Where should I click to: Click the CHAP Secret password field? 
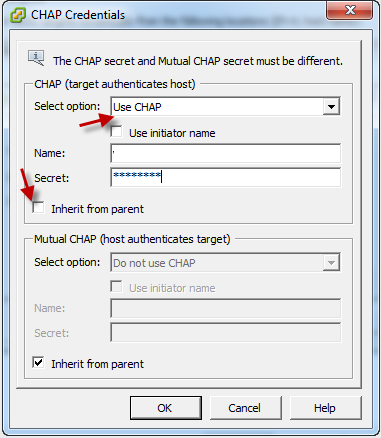(x=225, y=177)
